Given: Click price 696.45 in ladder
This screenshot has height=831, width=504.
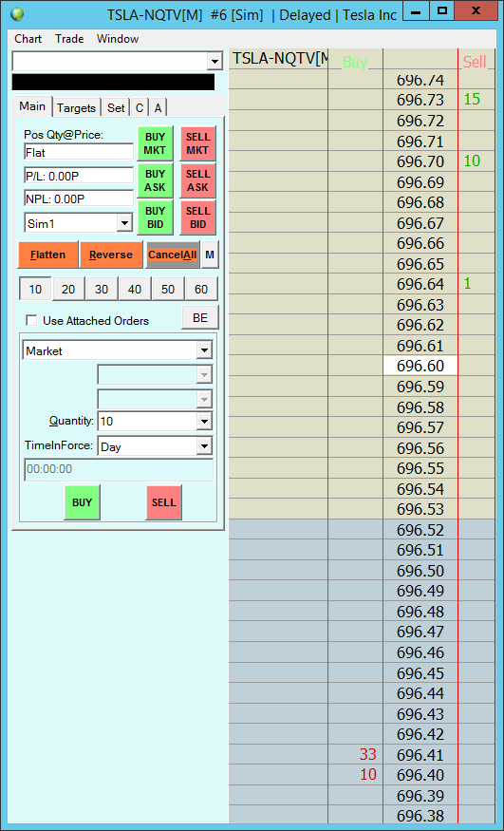Looking at the screenshot, I should [420, 673].
